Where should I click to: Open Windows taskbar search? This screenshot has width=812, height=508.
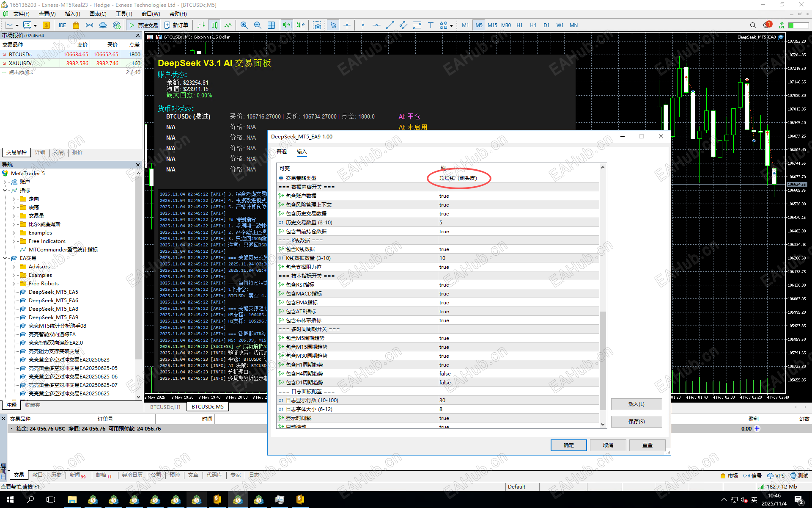pyautogui.click(x=30, y=500)
